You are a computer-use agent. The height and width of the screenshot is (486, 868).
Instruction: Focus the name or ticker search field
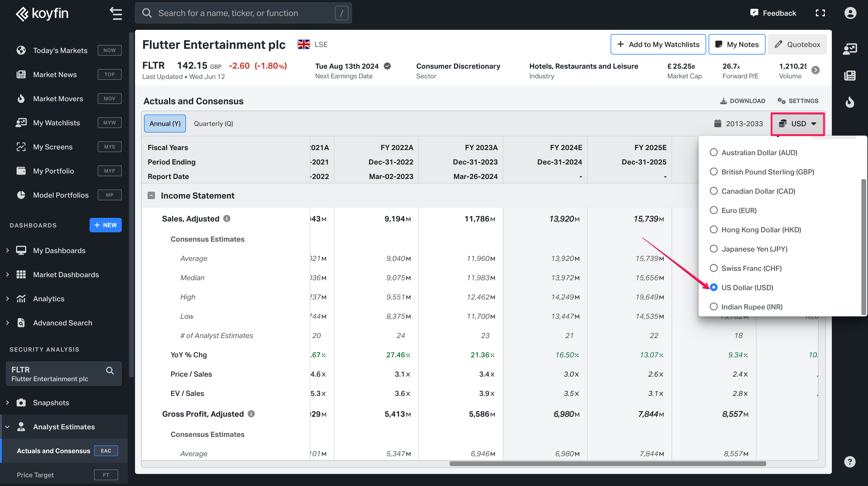[x=243, y=13]
